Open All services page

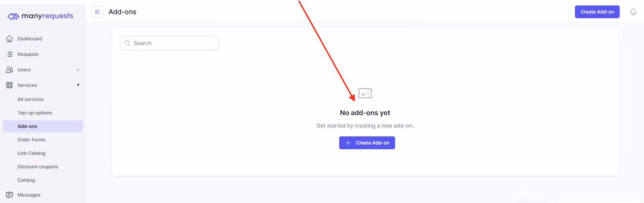[31, 99]
